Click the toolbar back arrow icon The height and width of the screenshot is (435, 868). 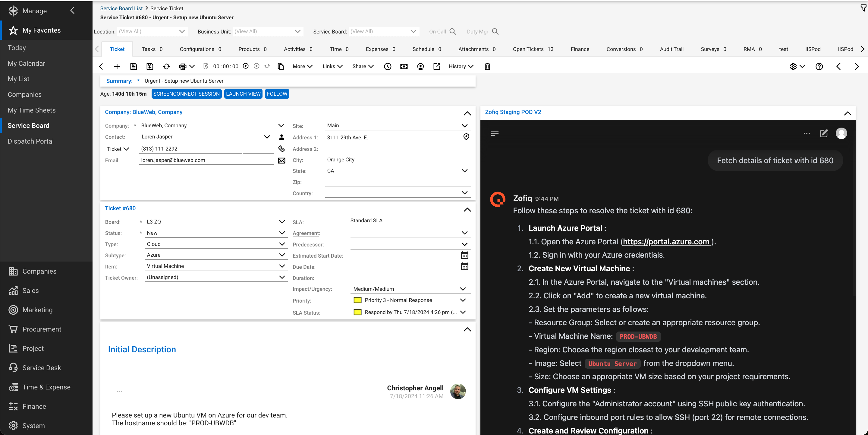point(101,66)
